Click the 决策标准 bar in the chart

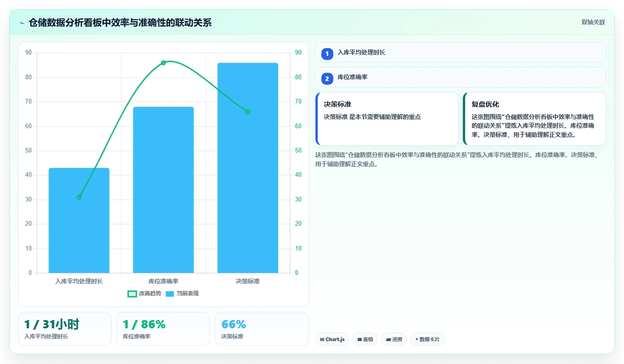click(248, 168)
